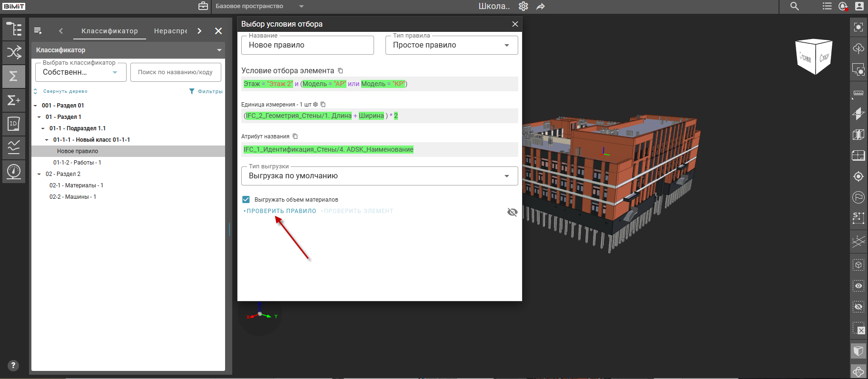Open the model tree structure icon
868x379 pixels.
pos(14,29)
